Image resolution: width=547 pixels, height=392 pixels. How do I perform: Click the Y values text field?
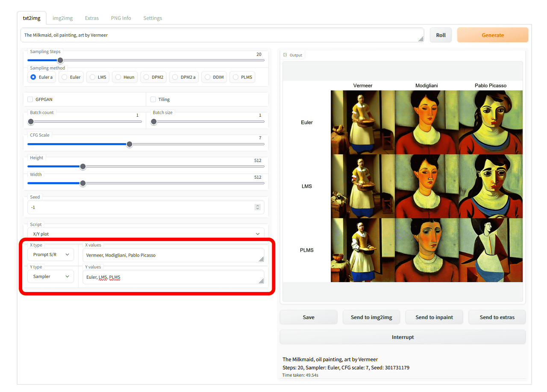click(174, 277)
